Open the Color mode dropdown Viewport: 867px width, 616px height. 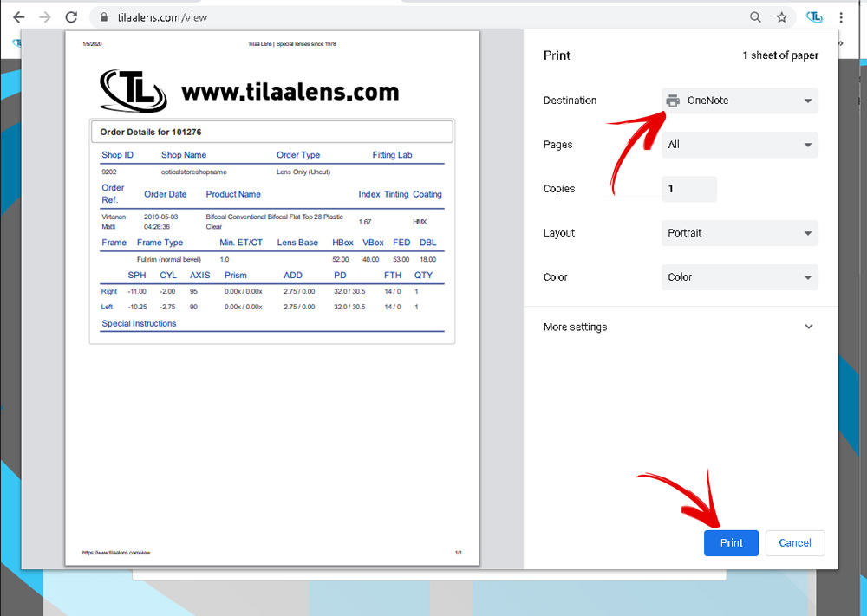click(x=740, y=277)
